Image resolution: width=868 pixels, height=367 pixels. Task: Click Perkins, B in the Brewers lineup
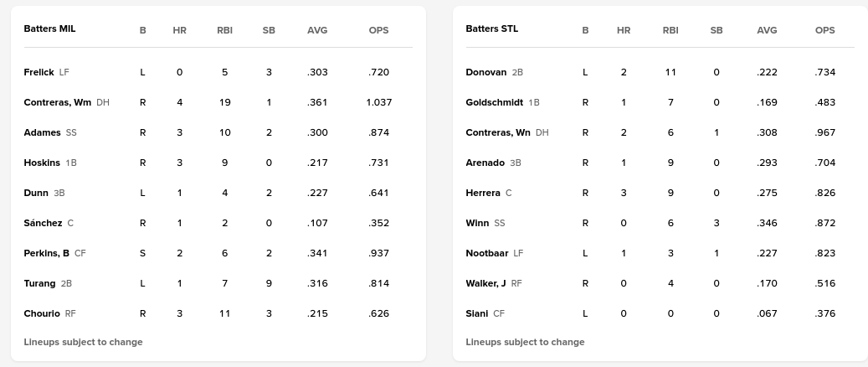[x=46, y=253]
